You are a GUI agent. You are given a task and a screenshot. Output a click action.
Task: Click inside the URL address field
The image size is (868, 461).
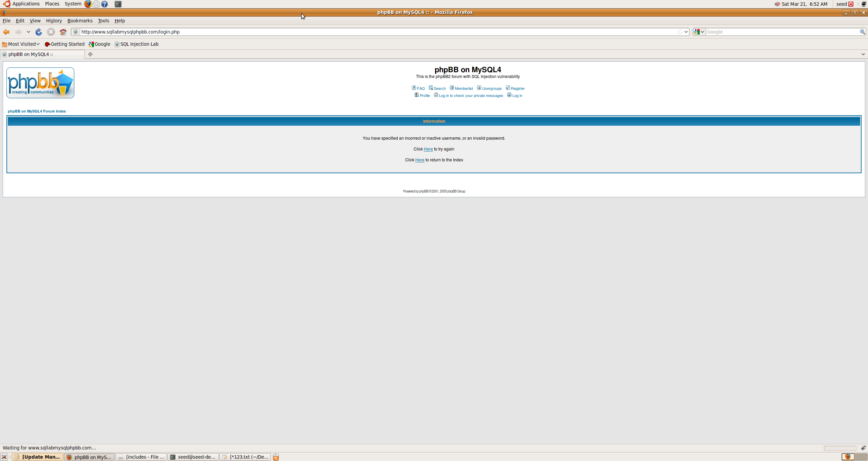[x=373, y=32]
